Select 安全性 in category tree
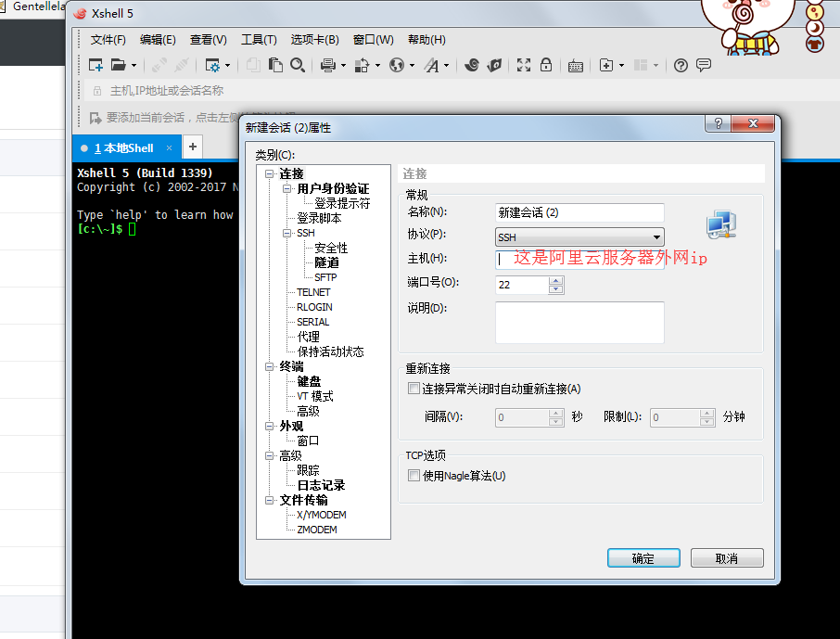 tap(331, 249)
